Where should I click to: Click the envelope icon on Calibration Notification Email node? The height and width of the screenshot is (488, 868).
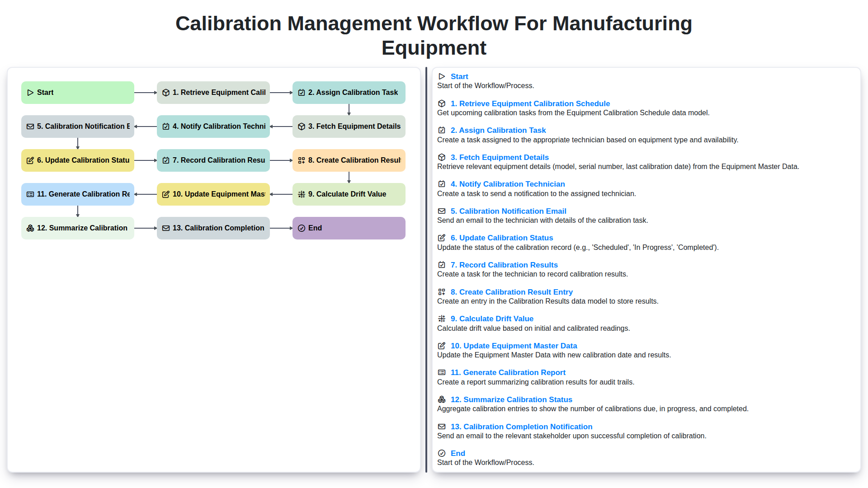tap(30, 126)
